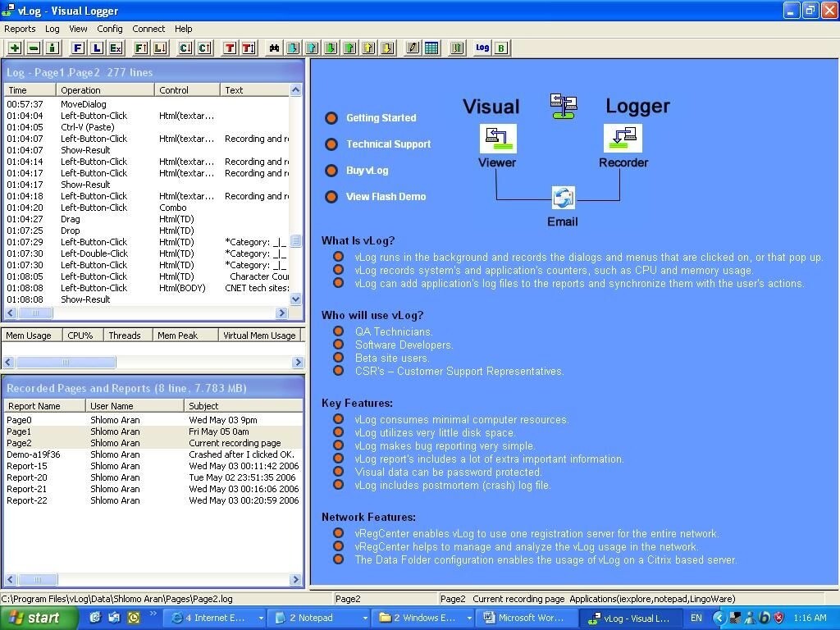Click counters panel right scroll arrow
840x630 pixels.
pyautogui.click(x=299, y=363)
